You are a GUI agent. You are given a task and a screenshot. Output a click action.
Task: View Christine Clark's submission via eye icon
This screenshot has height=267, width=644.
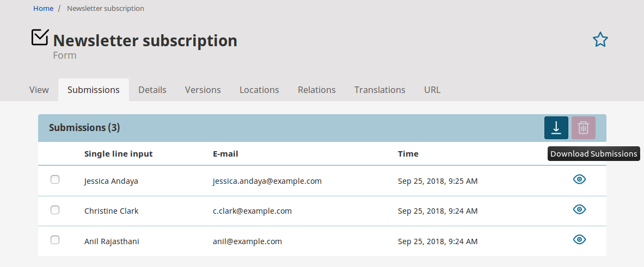coord(579,209)
